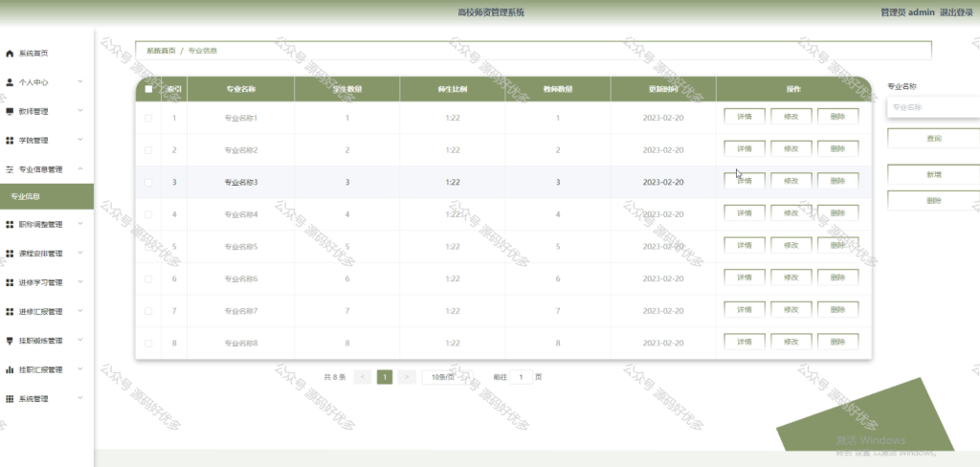Click 修改 for 专业名称2

[791, 148]
